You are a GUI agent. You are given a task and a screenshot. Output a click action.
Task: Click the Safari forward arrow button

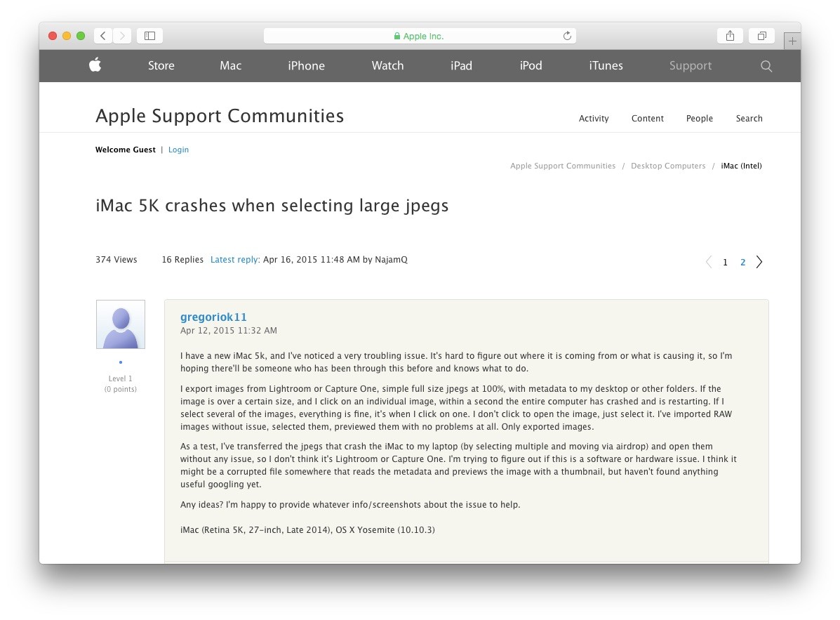(122, 36)
